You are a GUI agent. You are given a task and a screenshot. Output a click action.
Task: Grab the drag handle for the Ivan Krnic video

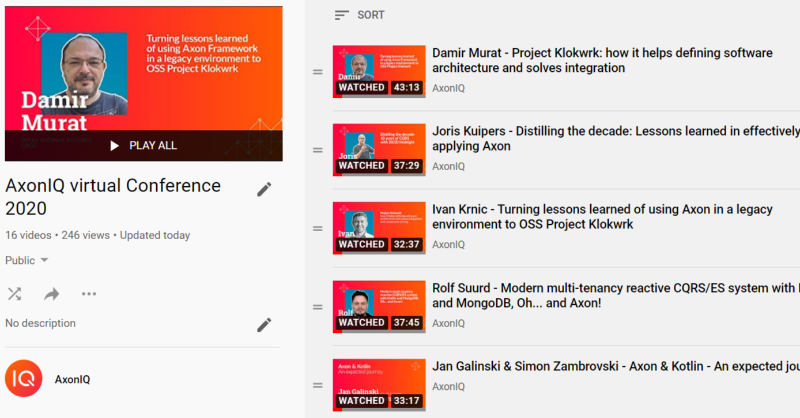tap(318, 229)
